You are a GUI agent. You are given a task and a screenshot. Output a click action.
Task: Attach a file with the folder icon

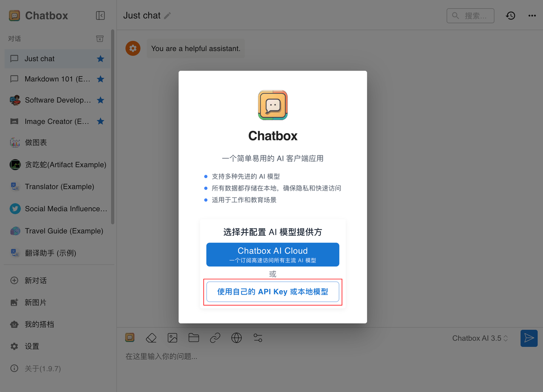coord(193,338)
